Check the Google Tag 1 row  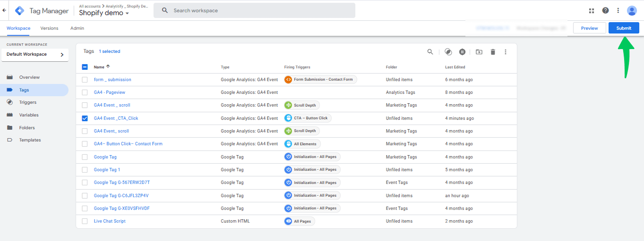(85, 170)
